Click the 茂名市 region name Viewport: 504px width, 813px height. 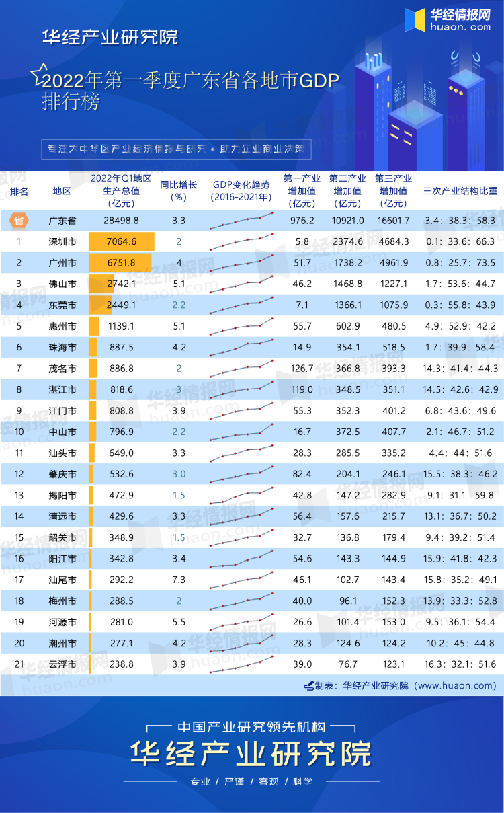[62, 369]
